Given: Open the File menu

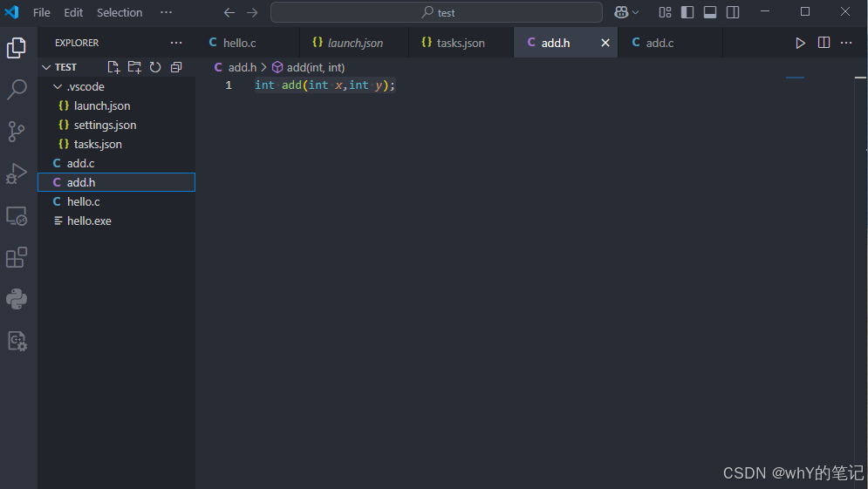Looking at the screenshot, I should [42, 12].
